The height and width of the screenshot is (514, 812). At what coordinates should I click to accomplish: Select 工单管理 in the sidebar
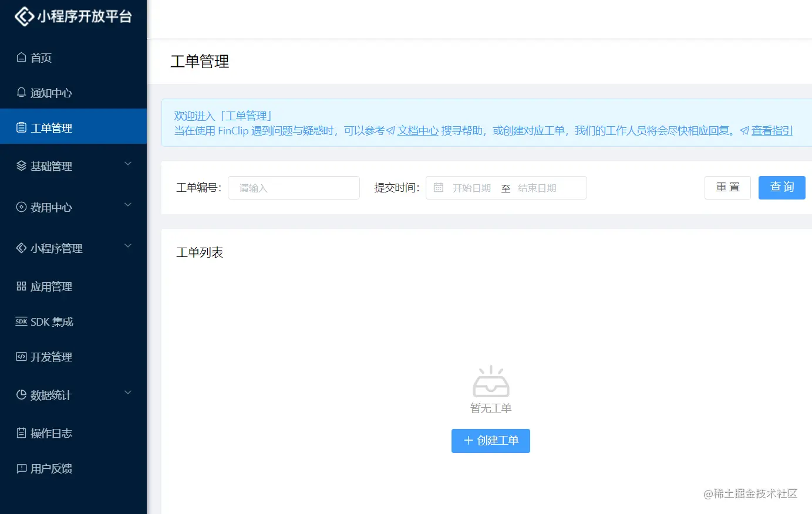click(73, 126)
